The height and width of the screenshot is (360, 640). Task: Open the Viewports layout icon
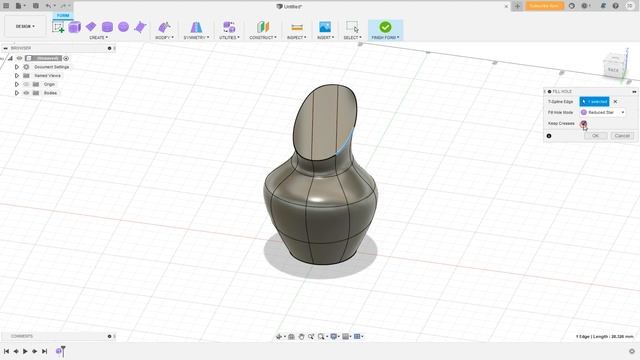[x=357, y=336]
